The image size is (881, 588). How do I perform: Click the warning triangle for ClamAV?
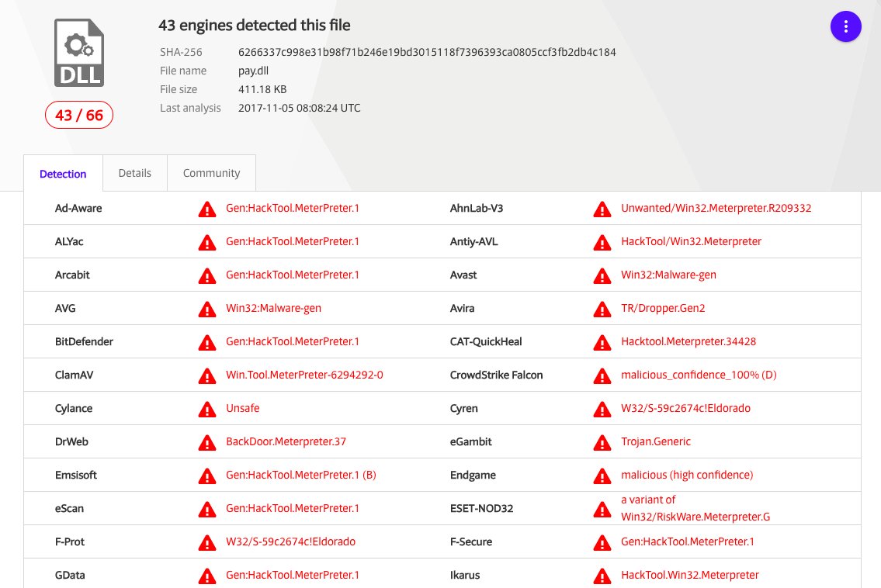(x=207, y=376)
